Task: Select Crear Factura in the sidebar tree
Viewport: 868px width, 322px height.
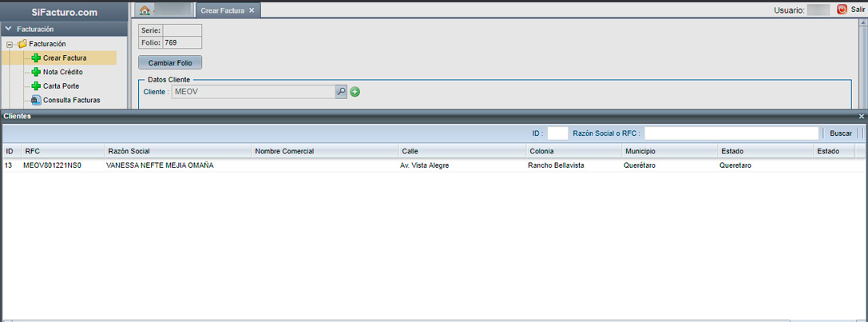Action: pos(65,58)
